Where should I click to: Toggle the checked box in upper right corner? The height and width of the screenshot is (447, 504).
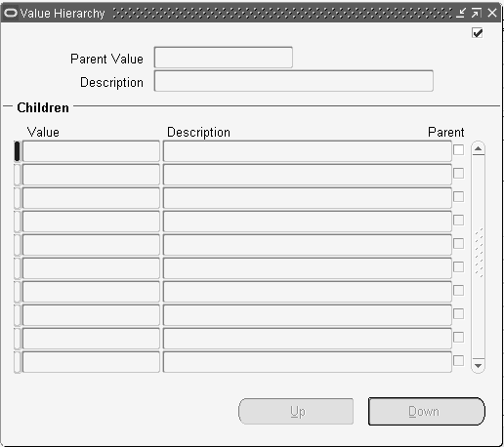pyautogui.click(x=477, y=33)
